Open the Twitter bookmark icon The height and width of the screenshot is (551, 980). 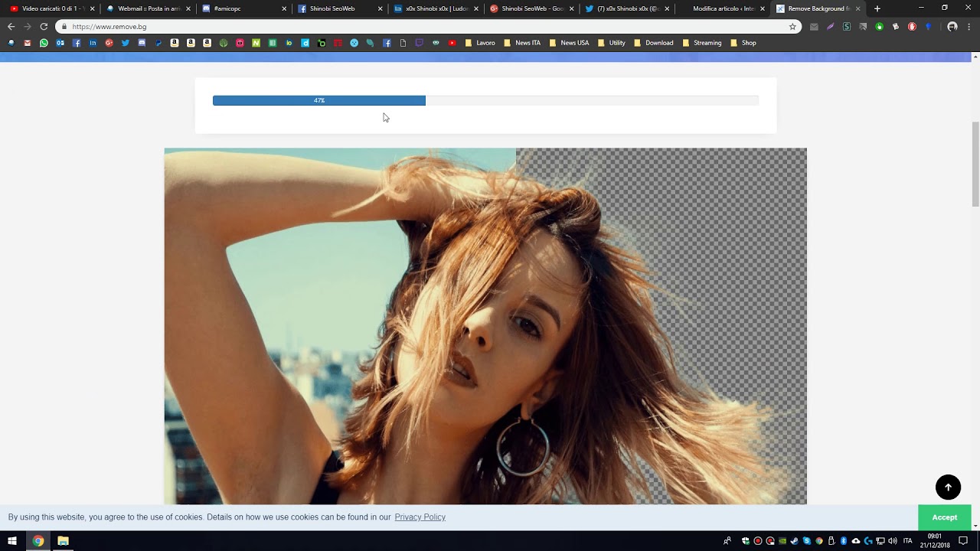pyautogui.click(x=126, y=43)
